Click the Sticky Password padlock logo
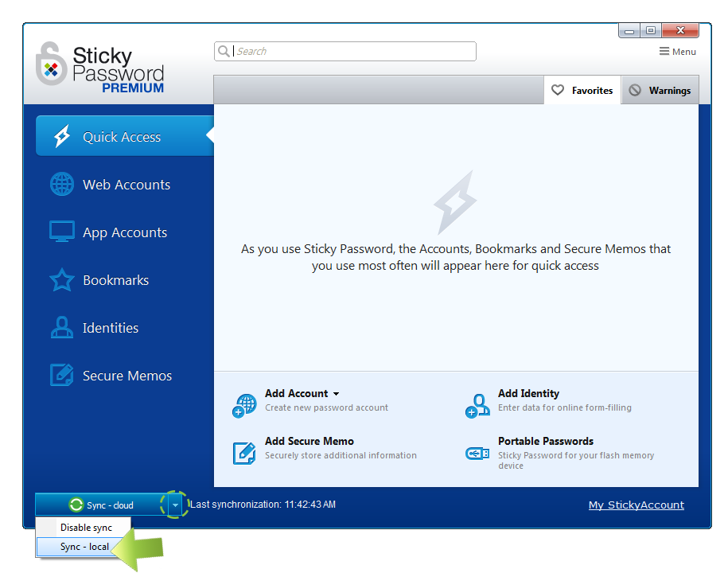Screen dimensions: 728x573 click(52, 64)
